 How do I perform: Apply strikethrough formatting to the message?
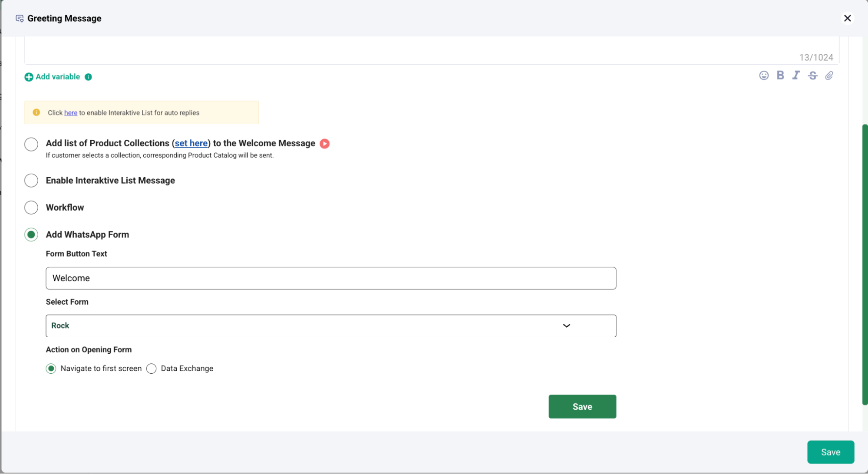point(812,75)
